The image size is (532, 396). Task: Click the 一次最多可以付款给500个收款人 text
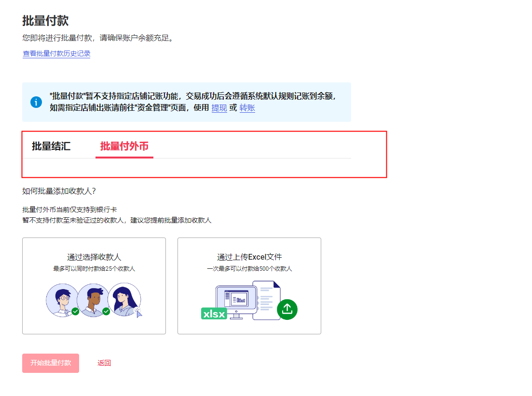pos(249,269)
